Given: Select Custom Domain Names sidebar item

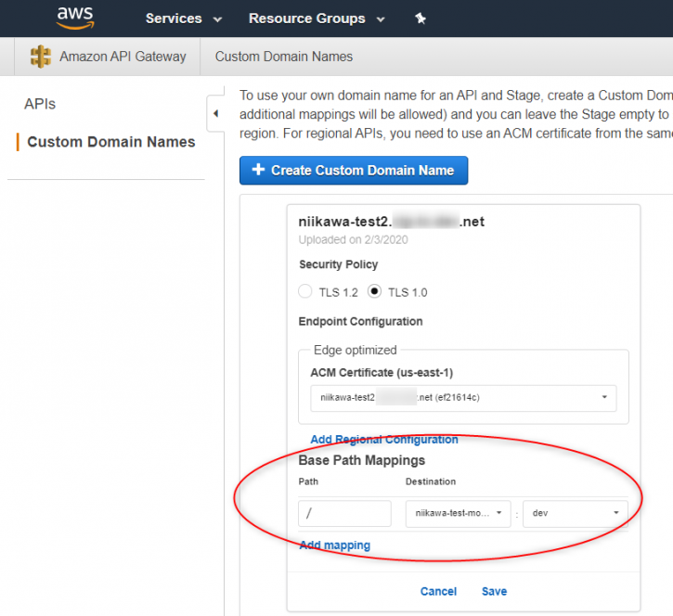Looking at the screenshot, I should (x=111, y=142).
